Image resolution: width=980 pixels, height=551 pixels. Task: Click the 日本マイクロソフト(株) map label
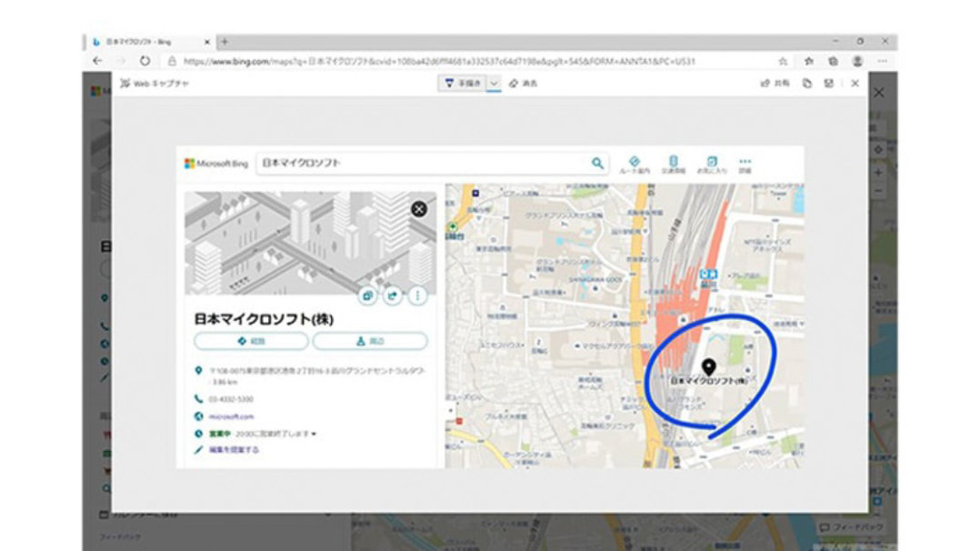pyautogui.click(x=708, y=381)
